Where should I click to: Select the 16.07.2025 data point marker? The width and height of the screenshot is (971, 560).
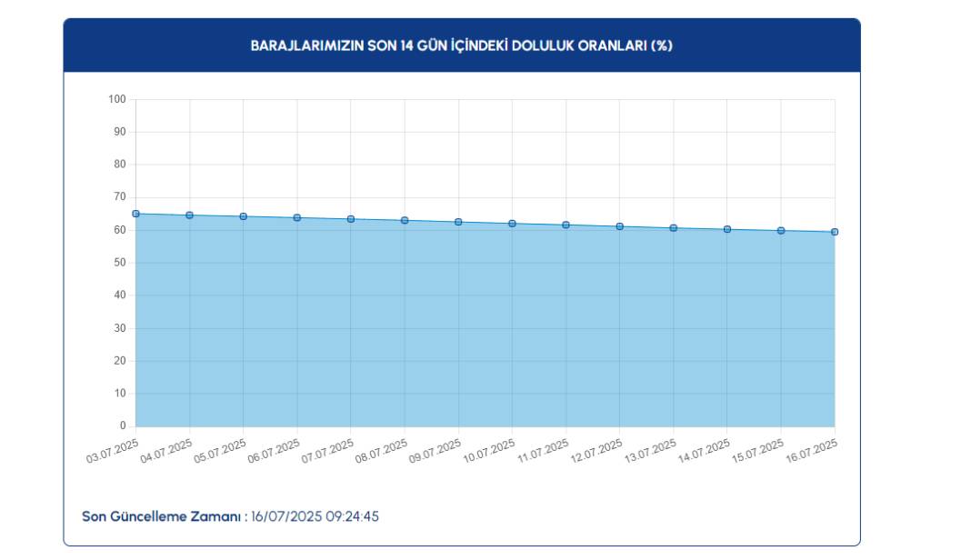coord(835,233)
